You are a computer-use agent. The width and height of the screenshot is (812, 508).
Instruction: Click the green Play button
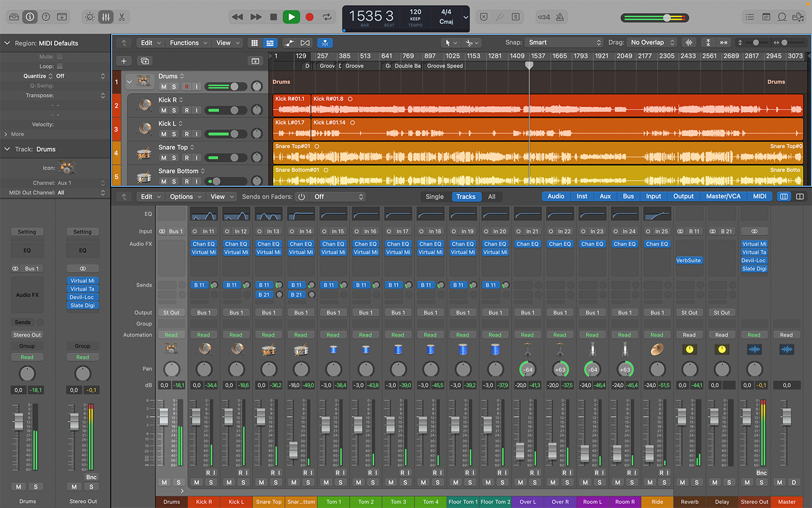[x=291, y=17]
